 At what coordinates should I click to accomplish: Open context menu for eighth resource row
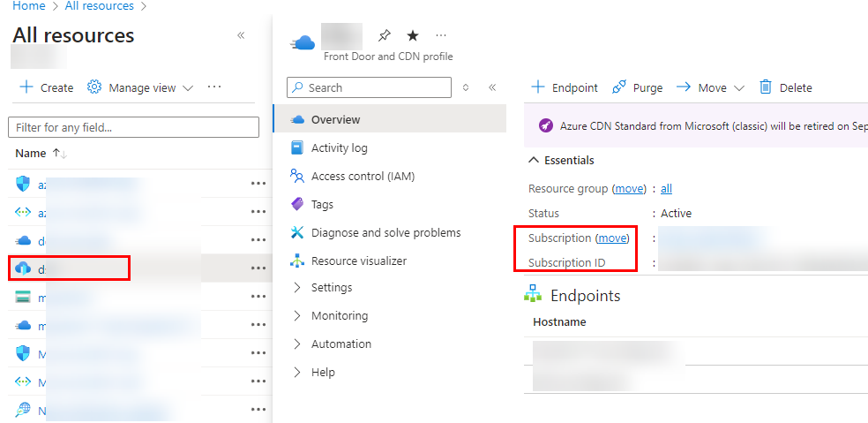(x=258, y=381)
